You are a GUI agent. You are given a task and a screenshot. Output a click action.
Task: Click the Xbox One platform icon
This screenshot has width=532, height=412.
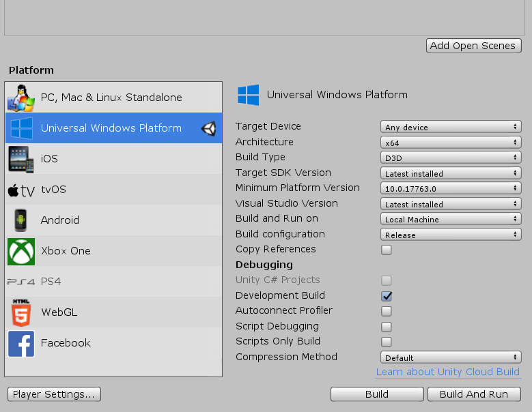(x=21, y=251)
